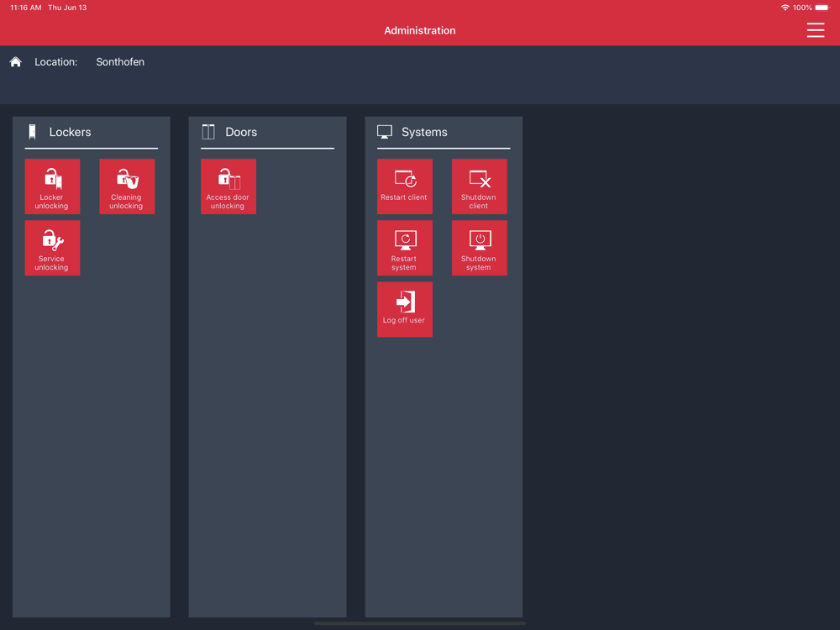Open the hamburger menu
840x630 pixels.
pos(816,30)
